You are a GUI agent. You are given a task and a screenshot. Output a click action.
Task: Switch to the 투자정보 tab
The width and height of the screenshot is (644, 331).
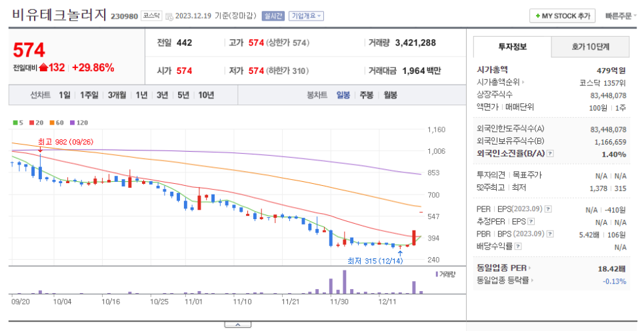pos(512,47)
